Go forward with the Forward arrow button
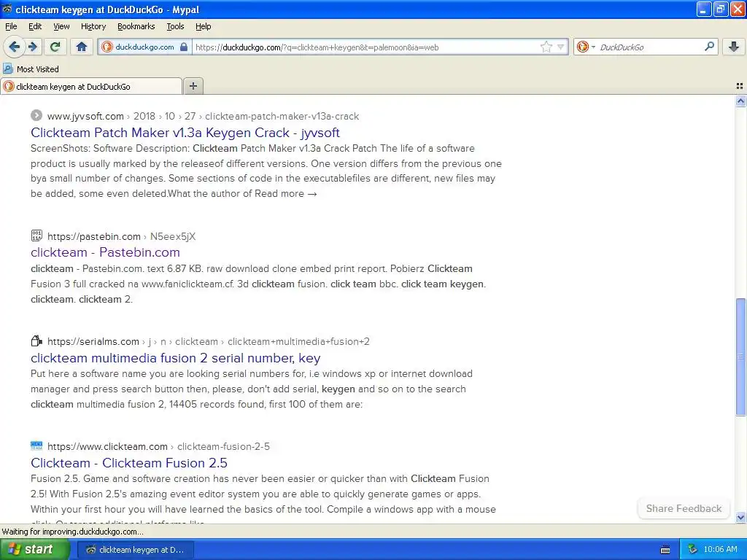747x560 pixels. coord(33,47)
